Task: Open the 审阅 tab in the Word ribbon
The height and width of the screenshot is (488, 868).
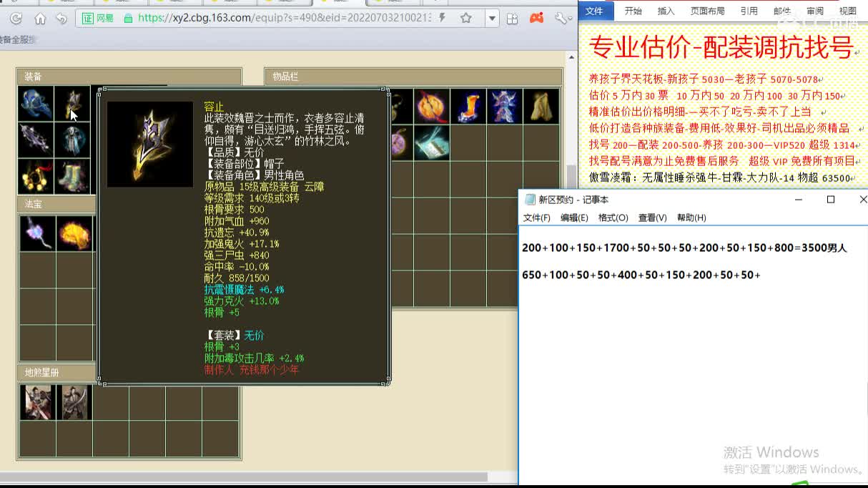Action: [x=814, y=11]
